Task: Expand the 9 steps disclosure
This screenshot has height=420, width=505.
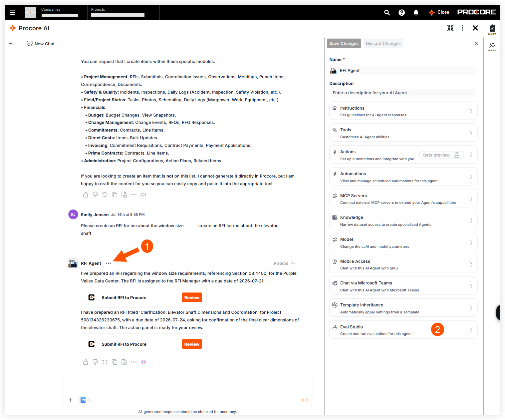Action: (284, 263)
